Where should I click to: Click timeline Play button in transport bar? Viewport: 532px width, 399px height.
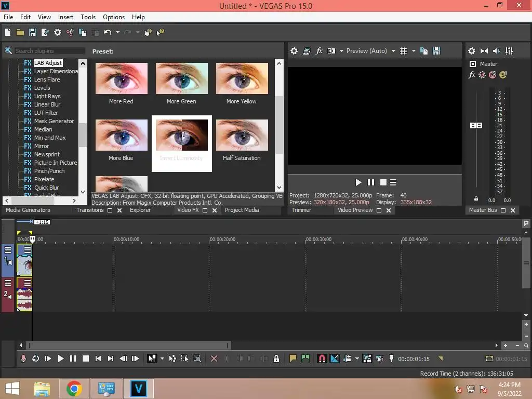coord(60,358)
